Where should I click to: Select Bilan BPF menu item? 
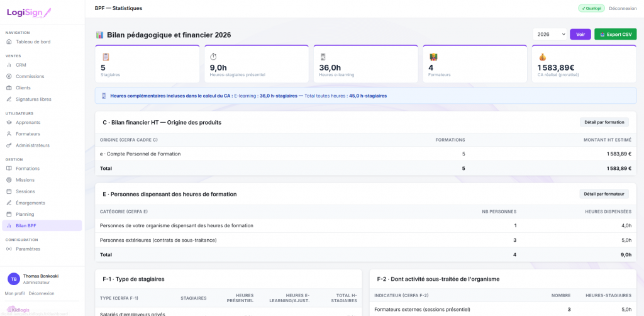point(42,225)
